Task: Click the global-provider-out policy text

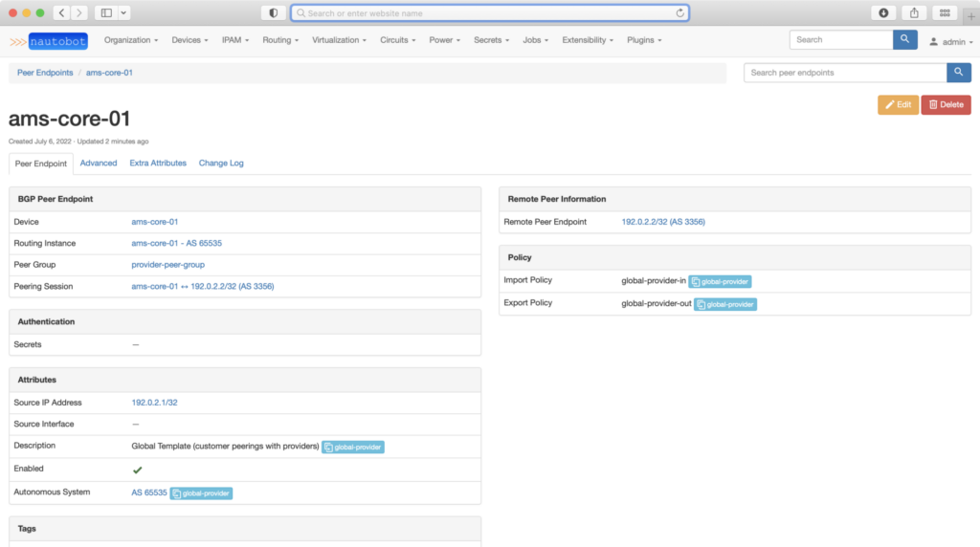Action: coord(657,303)
